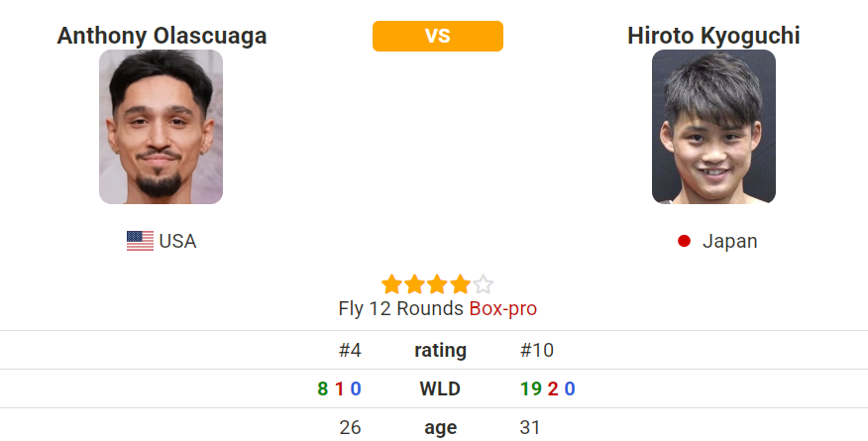Click Kyoguchi's #10 rating value
This screenshot has width=868, height=441.
537,350
